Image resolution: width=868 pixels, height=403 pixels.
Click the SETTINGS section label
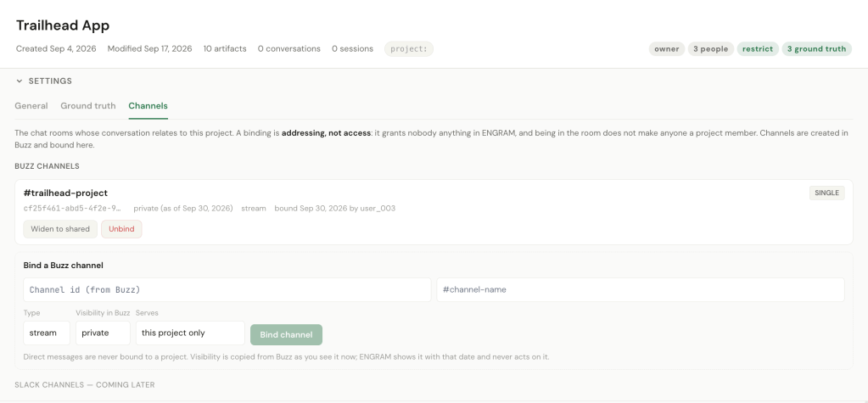(50, 81)
